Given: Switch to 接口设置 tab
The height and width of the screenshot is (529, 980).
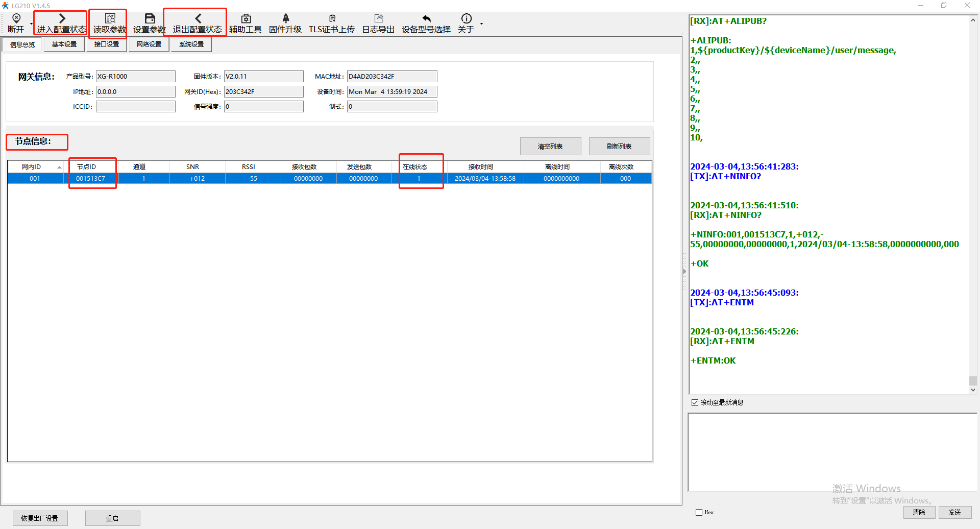Looking at the screenshot, I should (107, 44).
